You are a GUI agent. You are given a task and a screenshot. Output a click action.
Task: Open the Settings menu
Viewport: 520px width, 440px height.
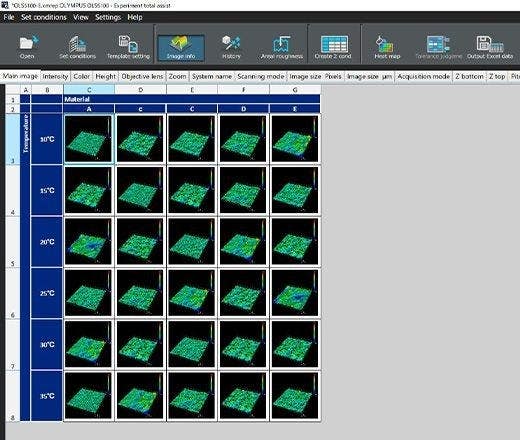[108, 17]
